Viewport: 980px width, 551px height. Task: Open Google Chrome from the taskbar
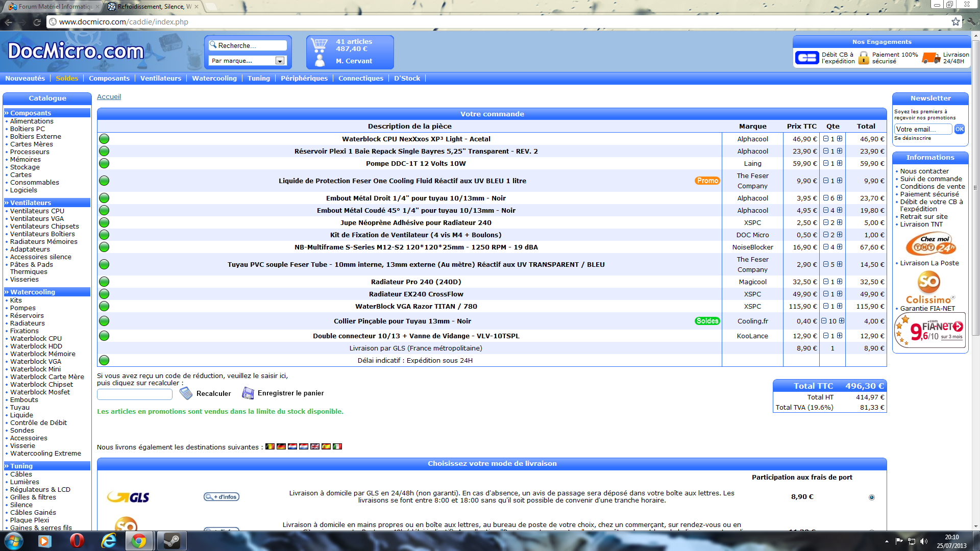(139, 541)
